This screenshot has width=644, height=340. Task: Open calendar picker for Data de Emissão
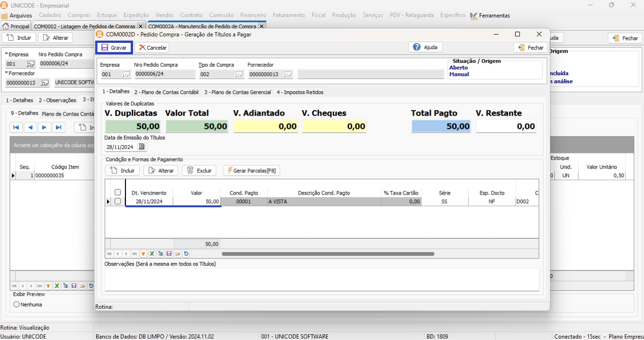tap(141, 147)
